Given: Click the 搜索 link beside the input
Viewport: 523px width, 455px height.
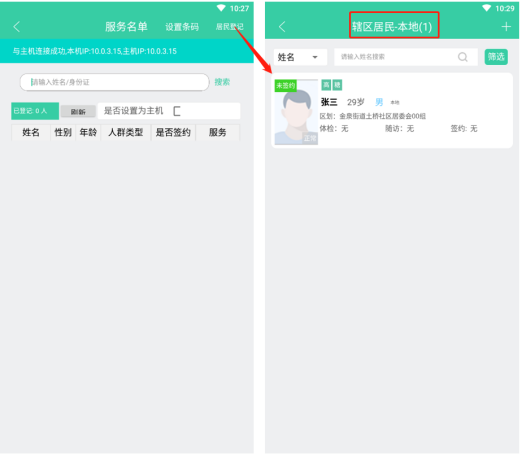Looking at the screenshot, I should (222, 82).
